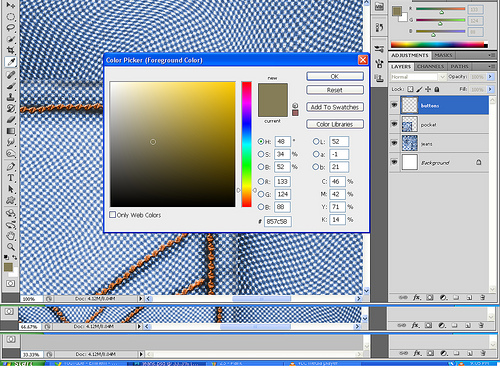Open the Adjustments panel options menu

click(492, 55)
